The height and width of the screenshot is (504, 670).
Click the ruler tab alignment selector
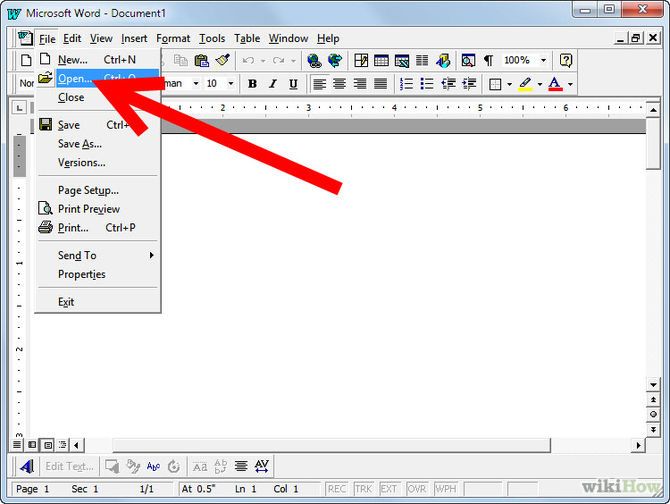pyautogui.click(x=19, y=108)
